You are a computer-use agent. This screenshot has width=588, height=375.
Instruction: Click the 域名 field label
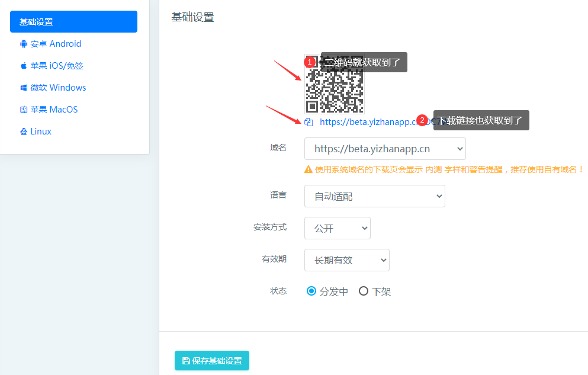tap(278, 148)
